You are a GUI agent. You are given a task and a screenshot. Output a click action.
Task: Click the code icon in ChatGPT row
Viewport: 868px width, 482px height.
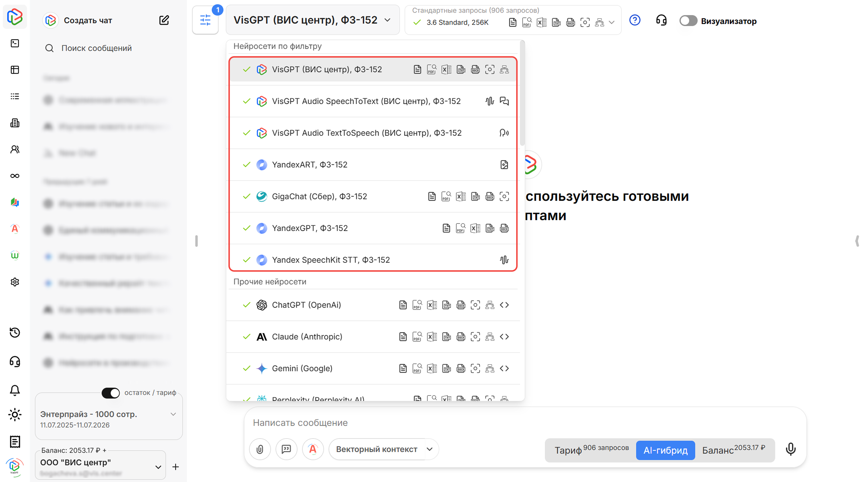pos(504,305)
